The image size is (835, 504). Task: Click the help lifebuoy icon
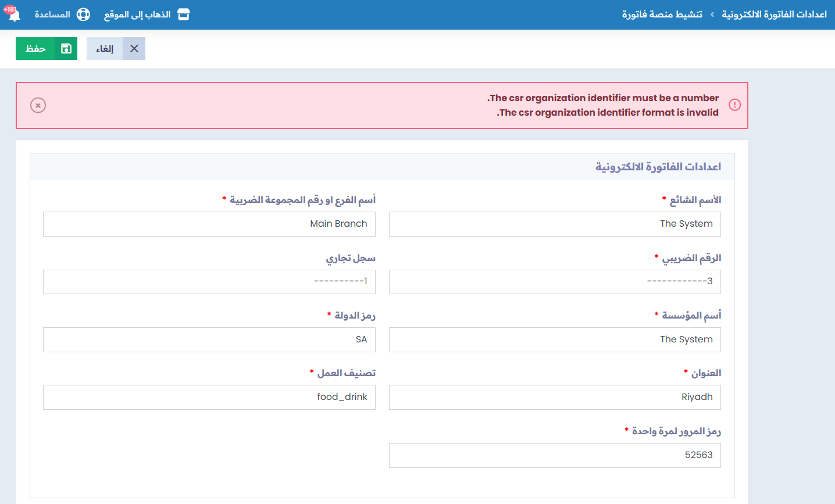click(84, 15)
